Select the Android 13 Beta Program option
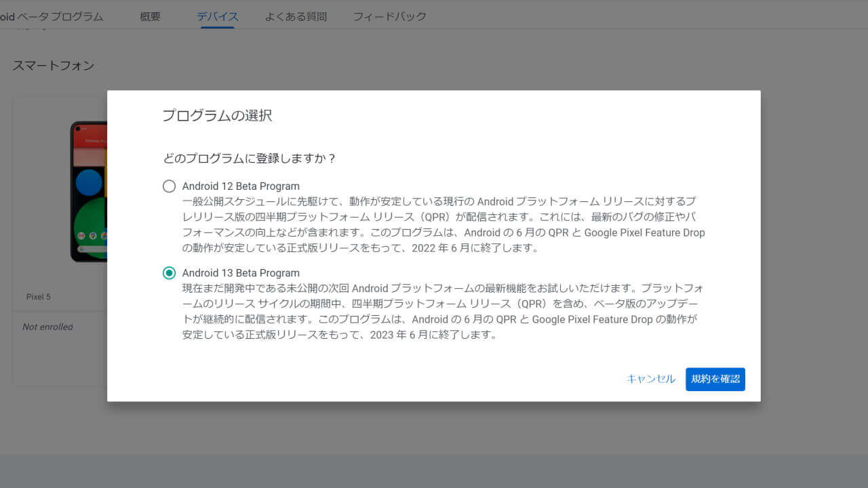Screen dimensions: 868x488 [x=169, y=272]
